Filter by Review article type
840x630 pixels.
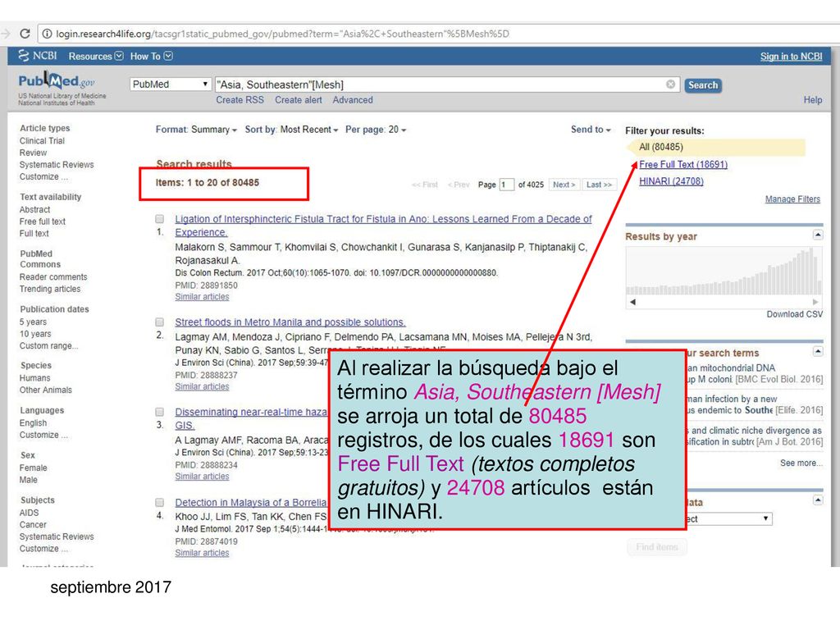tap(33, 153)
